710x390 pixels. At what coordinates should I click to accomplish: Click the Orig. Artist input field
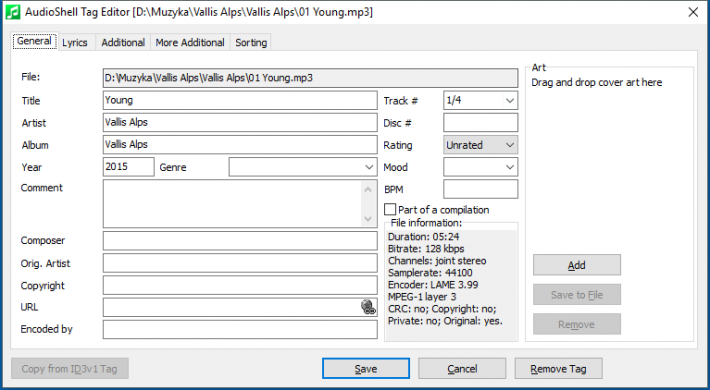click(240, 263)
